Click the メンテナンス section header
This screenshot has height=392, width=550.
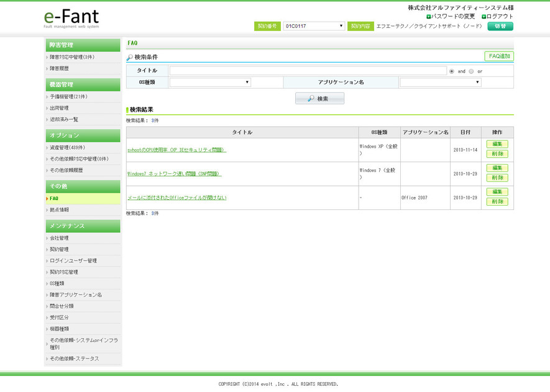pyautogui.click(x=83, y=226)
